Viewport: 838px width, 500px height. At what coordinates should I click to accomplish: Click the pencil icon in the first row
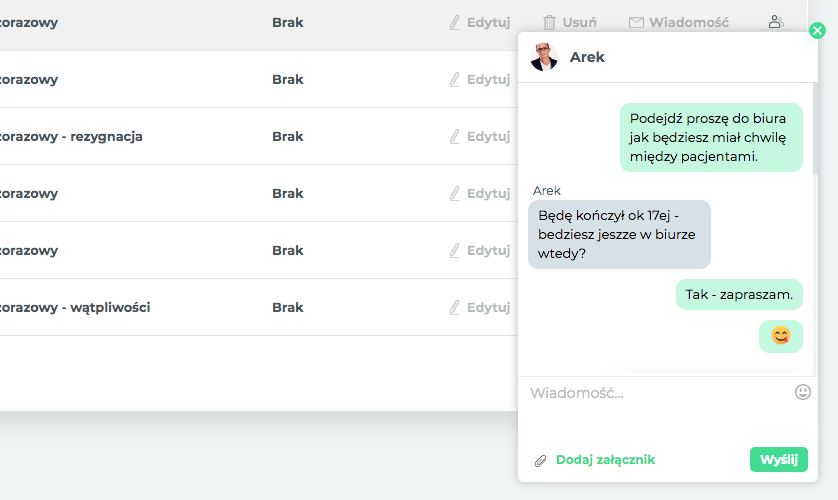(x=454, y=22)
